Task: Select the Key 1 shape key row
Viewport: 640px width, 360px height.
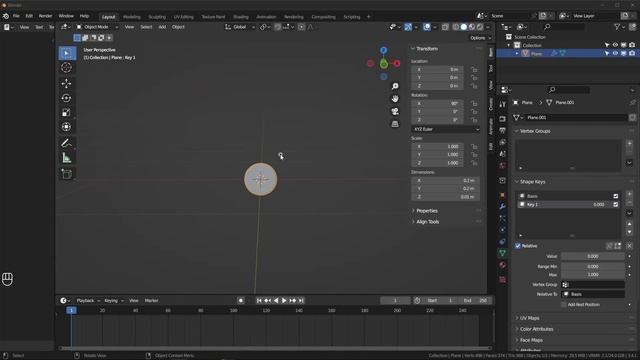Action: point(568,204)
